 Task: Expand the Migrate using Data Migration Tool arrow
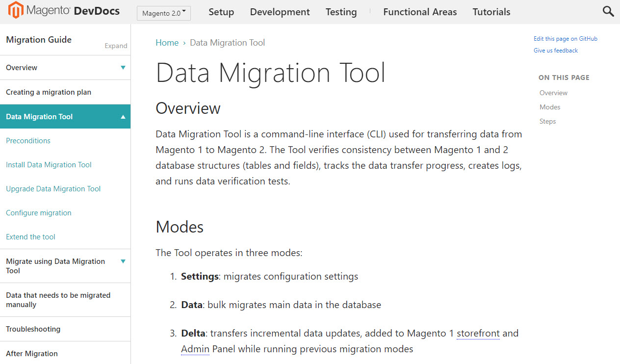[123, 261]
